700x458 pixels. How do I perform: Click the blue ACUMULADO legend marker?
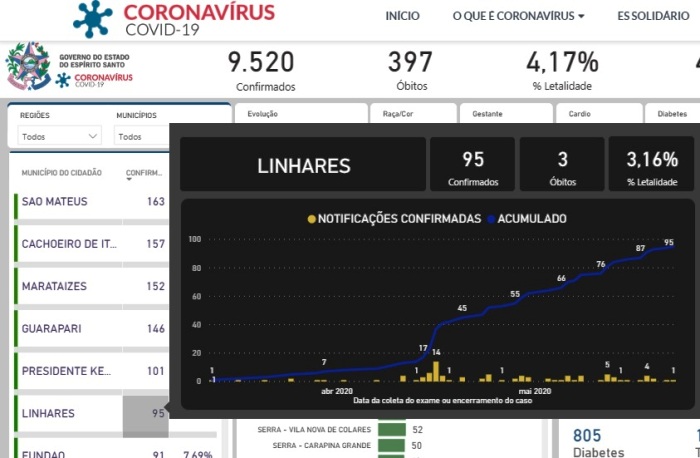(x=492, y=219)
